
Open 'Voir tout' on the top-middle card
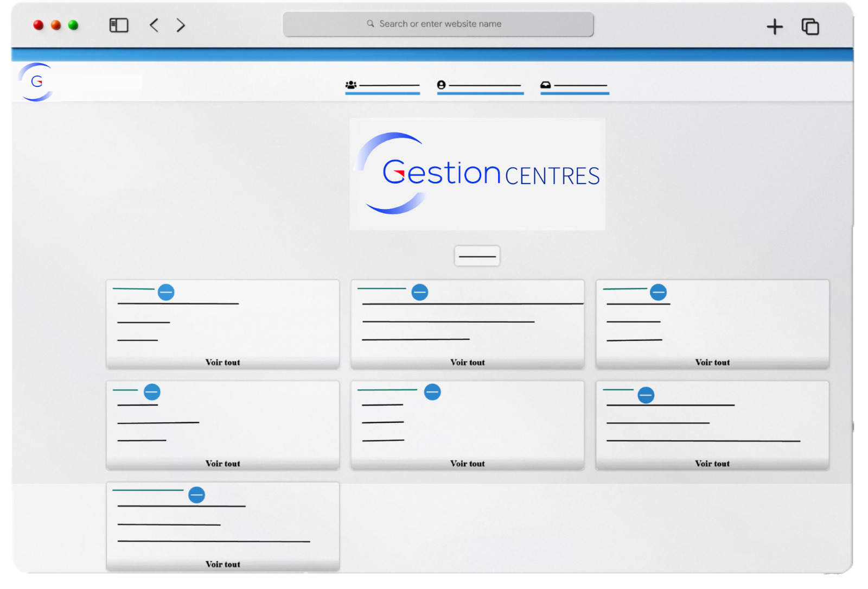(x=468, y=362)
